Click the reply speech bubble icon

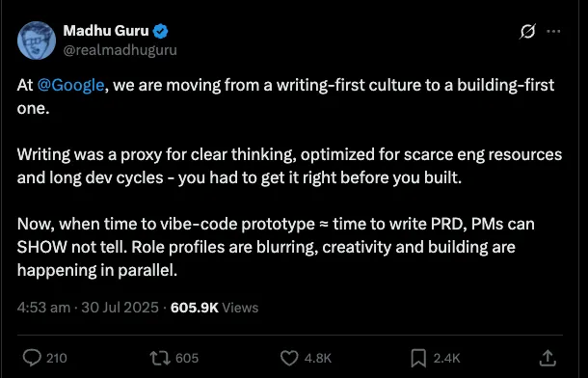click(x=32, y=358)
